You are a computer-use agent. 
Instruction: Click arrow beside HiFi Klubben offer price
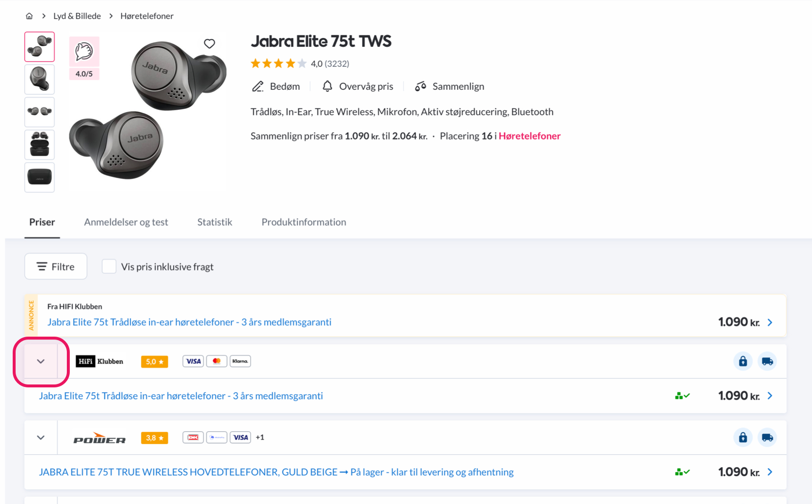770,396
